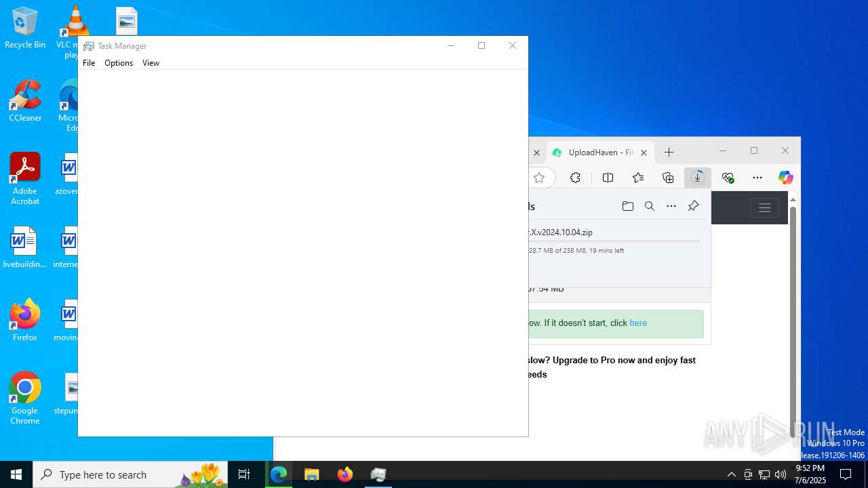Maximize the Task Manager window

(x=481, y=45)
